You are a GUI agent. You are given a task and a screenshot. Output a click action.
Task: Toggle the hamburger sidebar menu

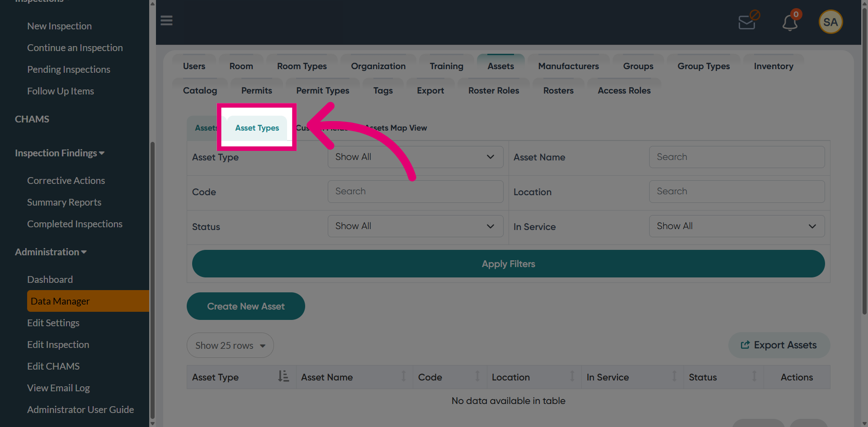(x=166, y=21)
